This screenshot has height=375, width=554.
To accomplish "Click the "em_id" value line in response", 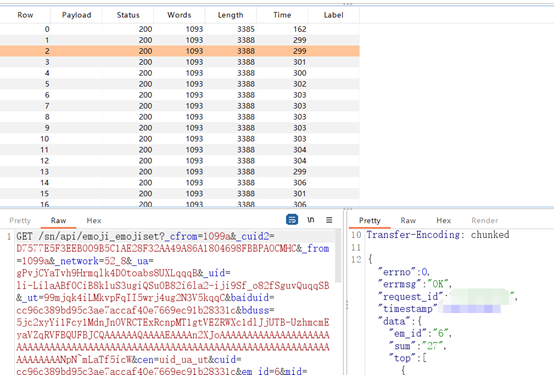I will coord(420,333).
